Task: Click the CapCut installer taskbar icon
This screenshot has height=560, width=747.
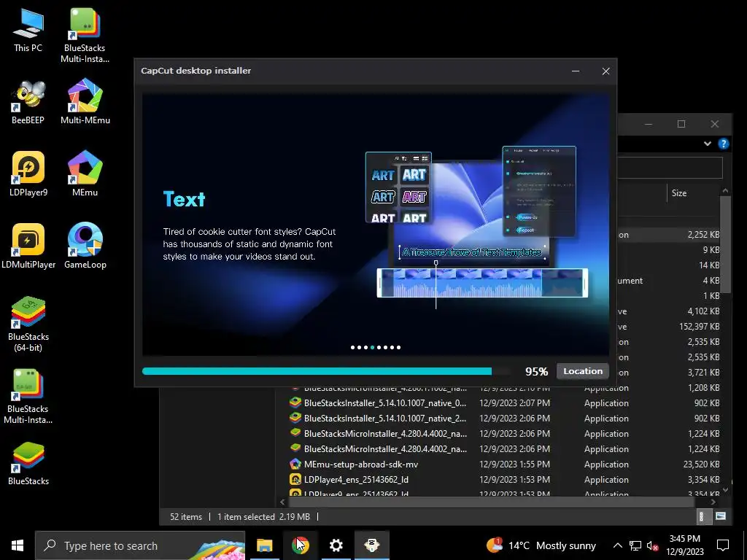Action: [x=371, y=545]
